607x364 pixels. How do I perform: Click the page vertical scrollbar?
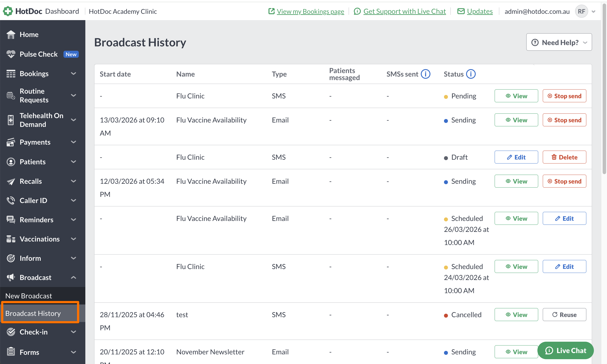(x=604, y=88)
